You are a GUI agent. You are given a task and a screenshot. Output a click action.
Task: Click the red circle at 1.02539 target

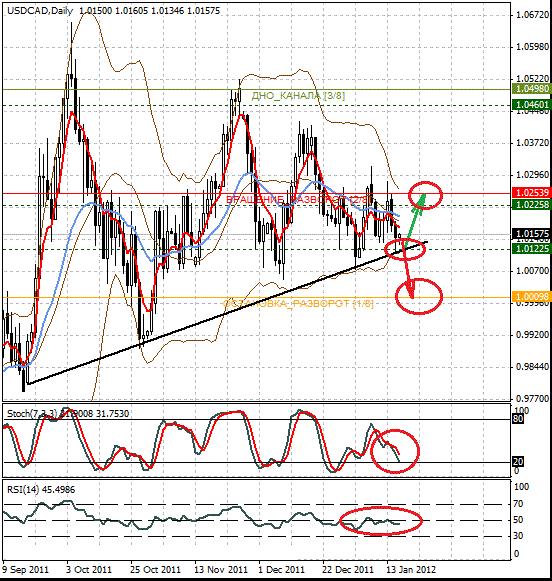click(x=426, y=195)
